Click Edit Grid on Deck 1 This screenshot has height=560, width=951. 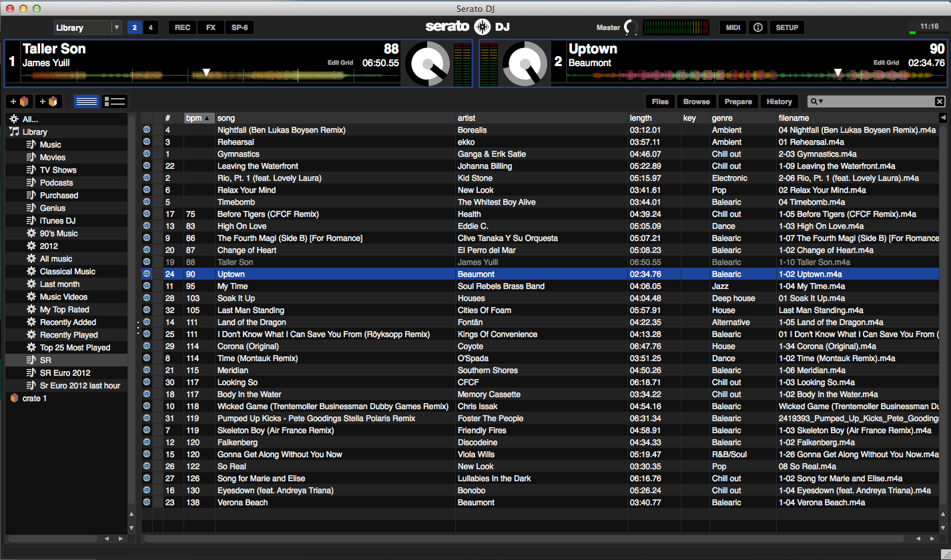(340, 63)
